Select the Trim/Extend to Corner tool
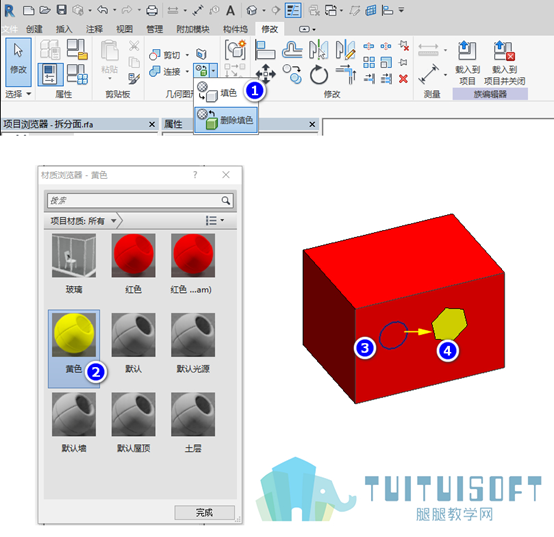The image size is (554, 537). 346,75
